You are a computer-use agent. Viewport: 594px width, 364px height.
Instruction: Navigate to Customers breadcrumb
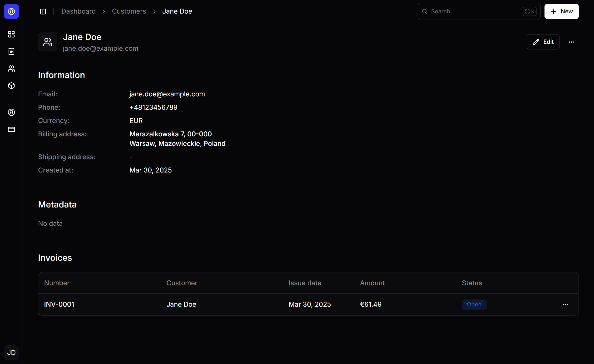pos(129,11)
